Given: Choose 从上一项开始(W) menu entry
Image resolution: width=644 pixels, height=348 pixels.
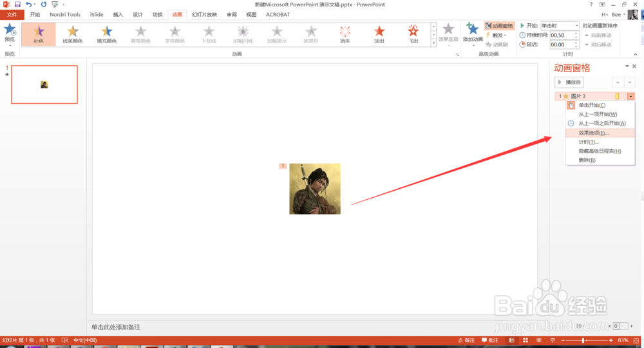Looking at the screenshot, I should click(600, 114).
